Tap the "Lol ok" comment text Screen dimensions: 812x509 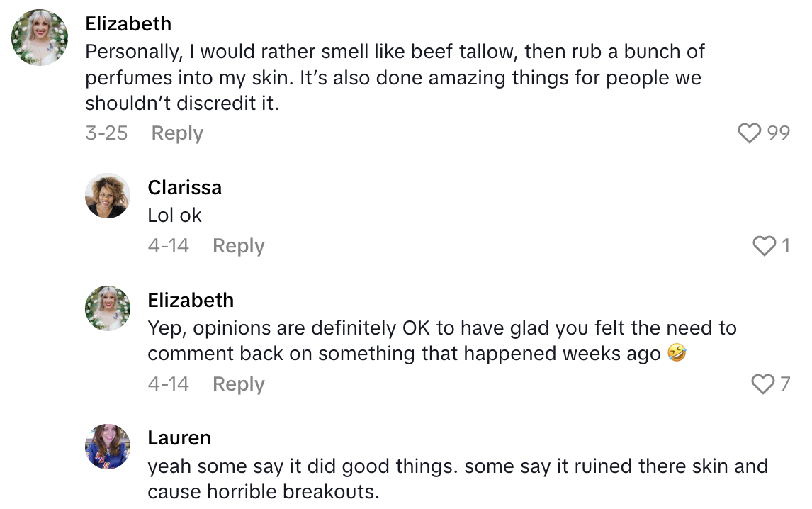174,216
